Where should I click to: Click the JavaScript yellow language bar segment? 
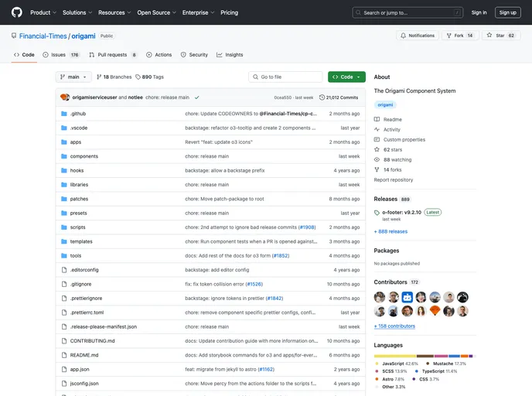click(x=395, y=356)
